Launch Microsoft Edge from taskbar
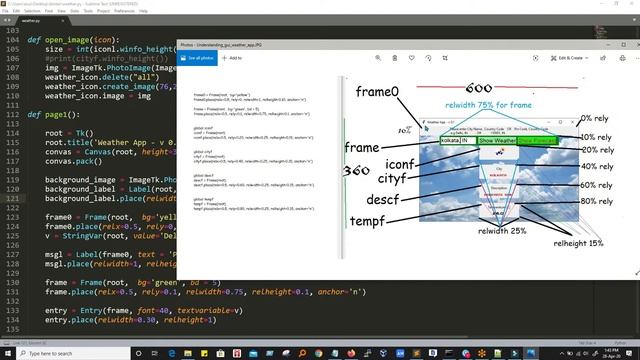This screenshot has height=360, width=640. point(171,353)
